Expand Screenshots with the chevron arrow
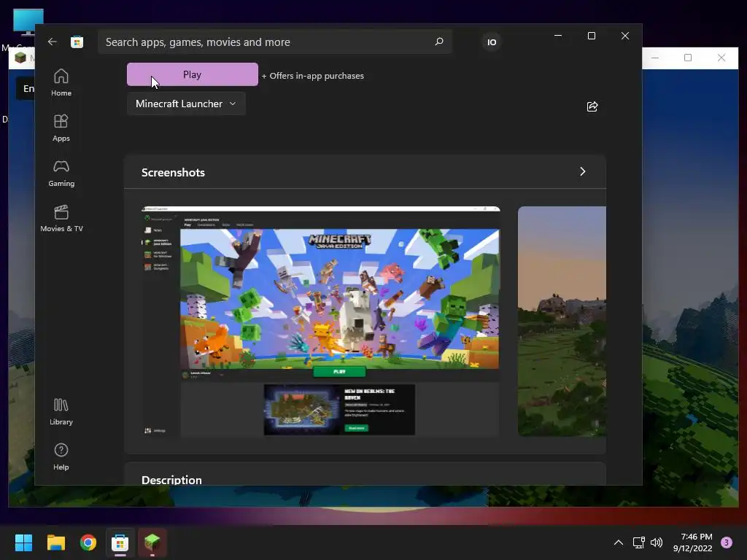 582,172
